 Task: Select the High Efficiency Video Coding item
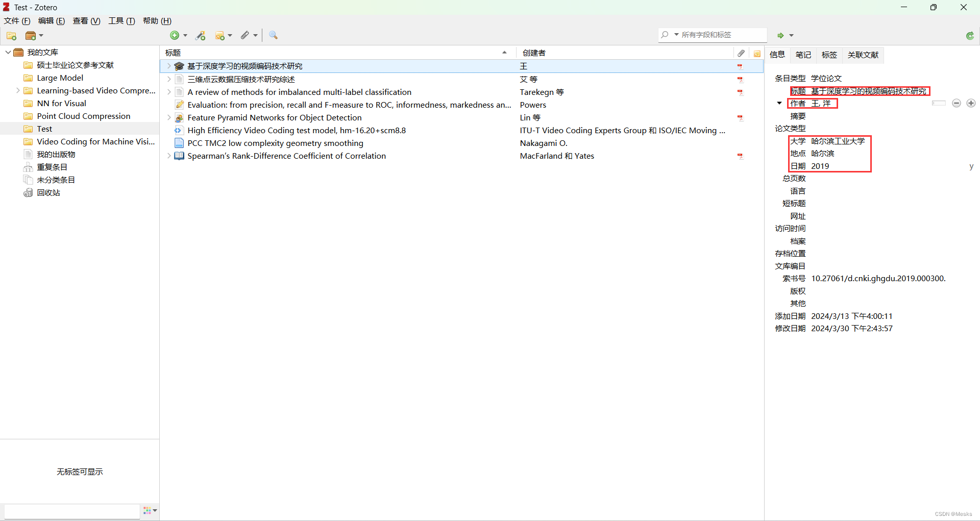[297, 131]
